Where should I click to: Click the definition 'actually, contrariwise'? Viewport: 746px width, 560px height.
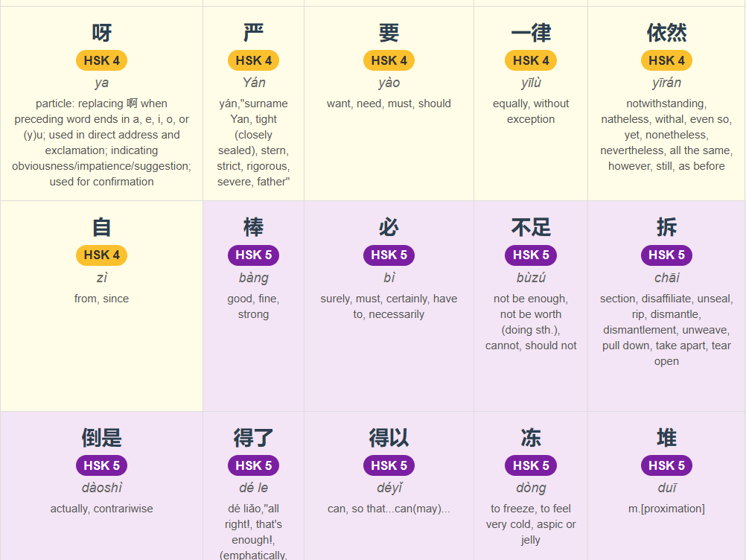click(x=101, y=509)
